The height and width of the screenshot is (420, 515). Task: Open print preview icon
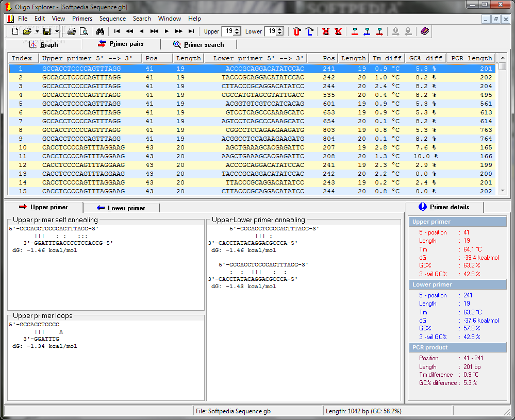(x=84, y=31)
